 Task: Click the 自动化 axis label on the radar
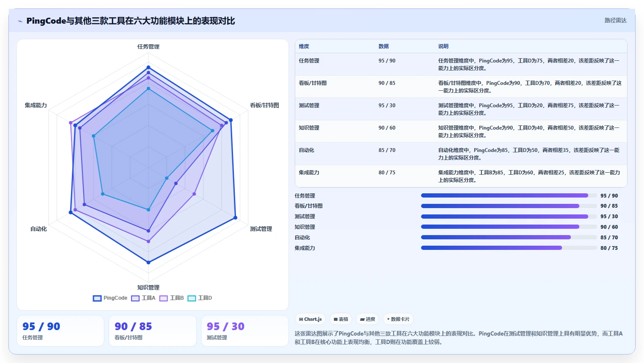(x=38, y=229)
